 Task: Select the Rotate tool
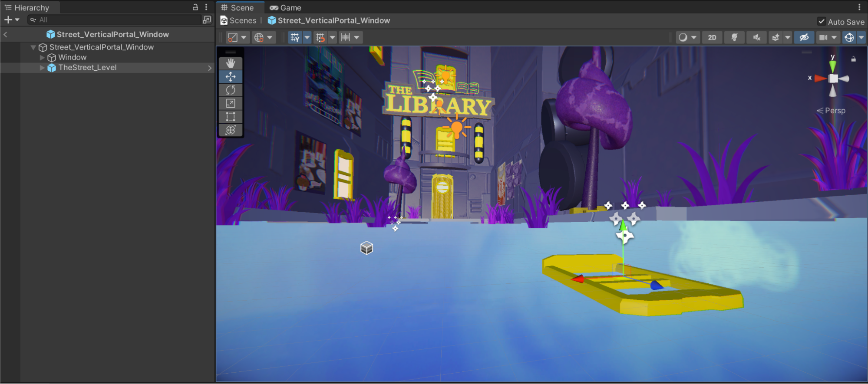(231, 90)
